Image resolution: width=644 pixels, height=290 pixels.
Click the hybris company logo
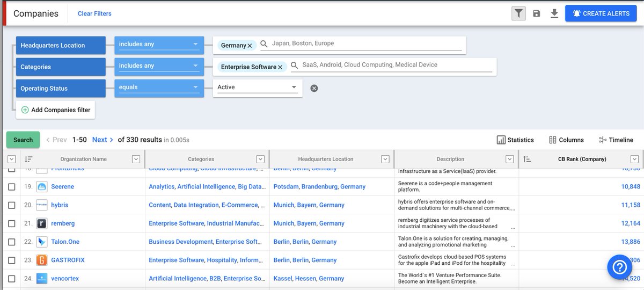42,205
